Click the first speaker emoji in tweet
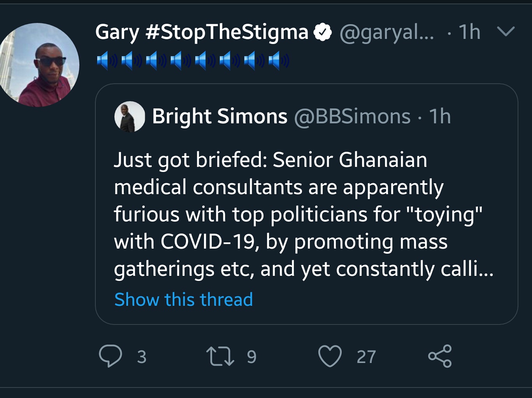The height and width of the screenshot is (398, 532). [107, 61]
